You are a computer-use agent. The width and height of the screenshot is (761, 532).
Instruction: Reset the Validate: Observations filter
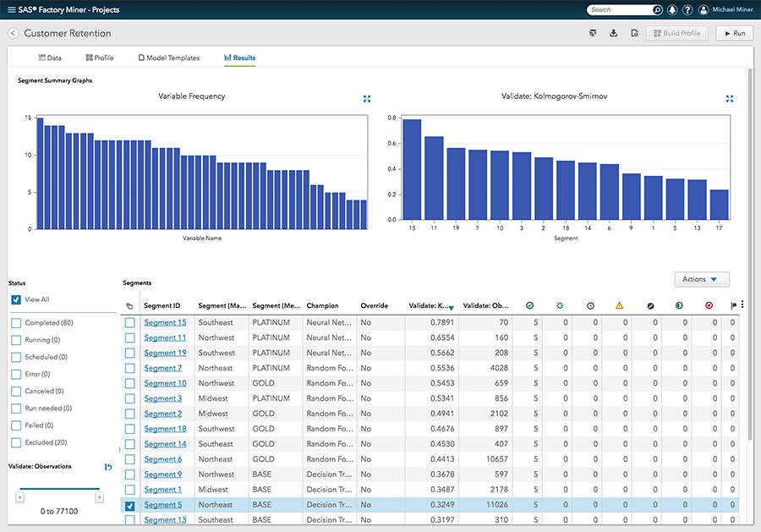point(108,467)
